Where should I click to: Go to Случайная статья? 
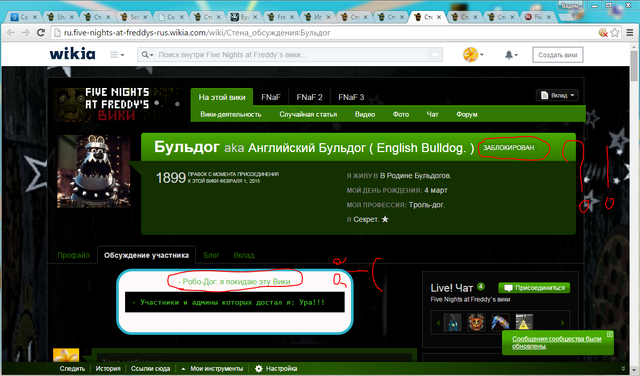308,114
